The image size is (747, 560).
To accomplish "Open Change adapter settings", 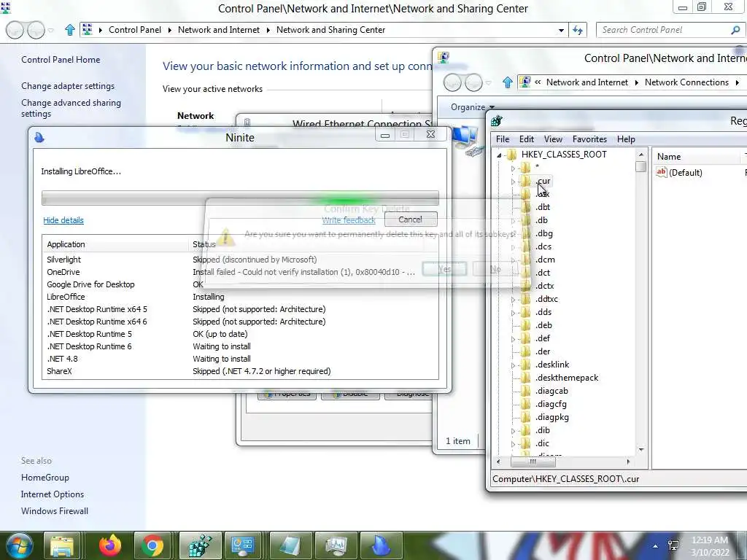I will [68, 86].
